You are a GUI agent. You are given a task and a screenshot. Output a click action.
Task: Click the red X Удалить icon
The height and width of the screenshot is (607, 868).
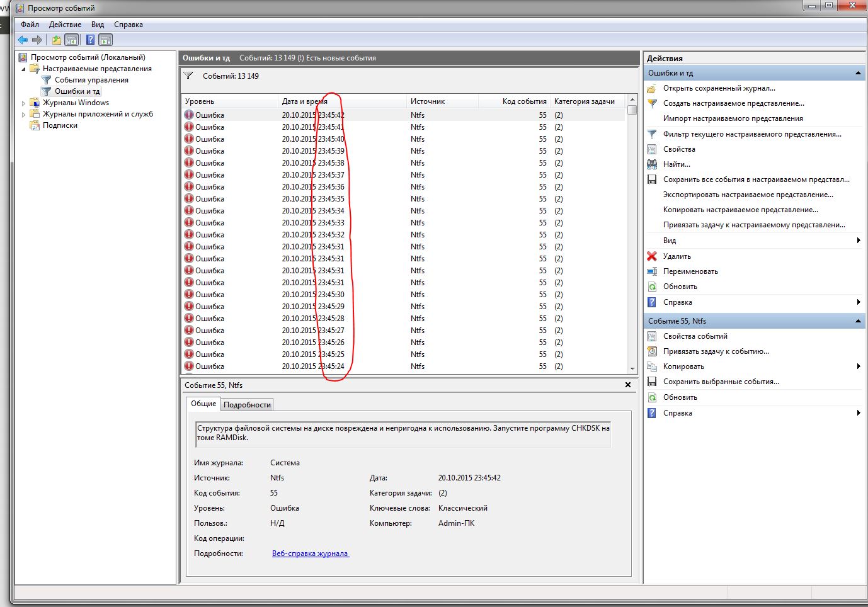coord(652,256)
